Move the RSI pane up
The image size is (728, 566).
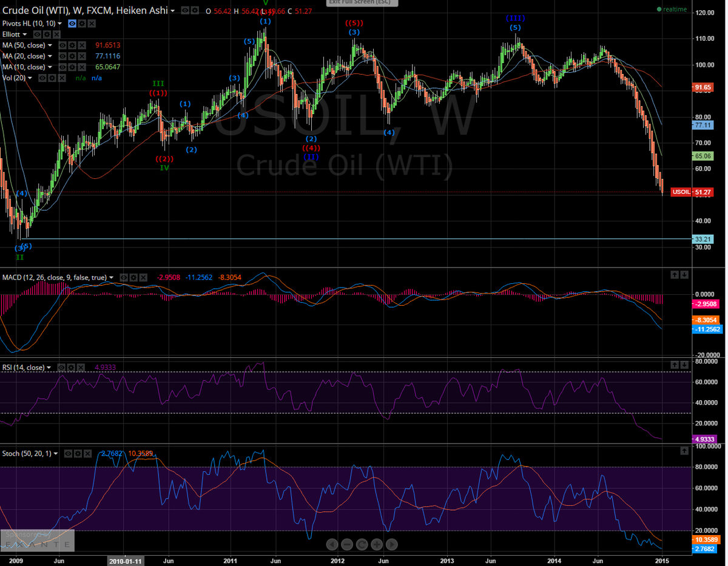pyautogui.click(x=673, y=365)
